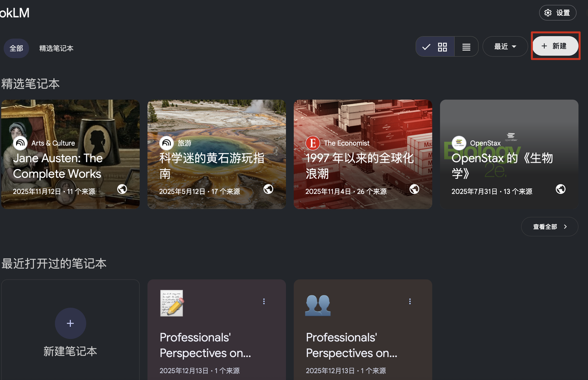Open more options on pencil notebook card
Viewport: 588px width, 380px height.
(x=264, y=301)
